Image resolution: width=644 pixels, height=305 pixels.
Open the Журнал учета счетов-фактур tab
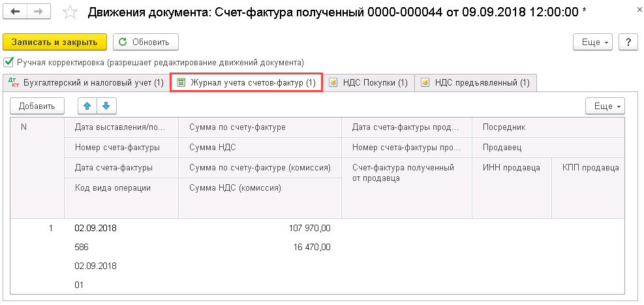click(246, 83)
